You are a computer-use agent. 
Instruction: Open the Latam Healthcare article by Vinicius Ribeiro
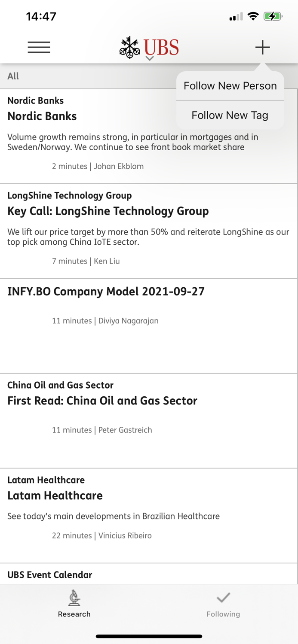(86, 507)
